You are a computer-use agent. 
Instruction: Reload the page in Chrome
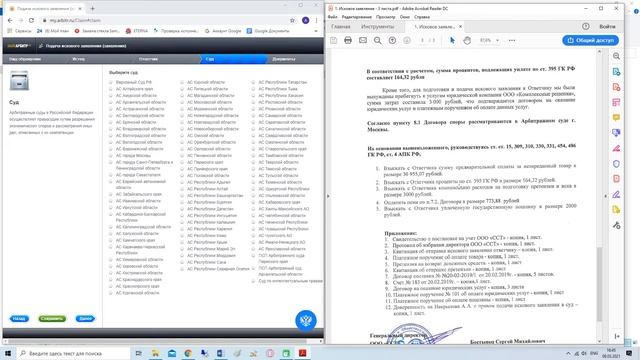tap(31, 20)
